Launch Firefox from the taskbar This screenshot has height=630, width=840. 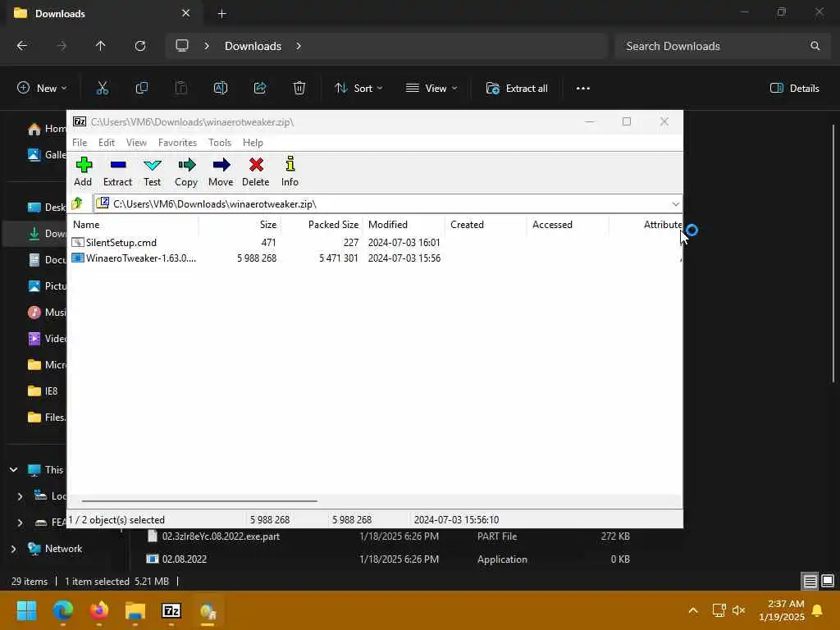pos(99,610)
